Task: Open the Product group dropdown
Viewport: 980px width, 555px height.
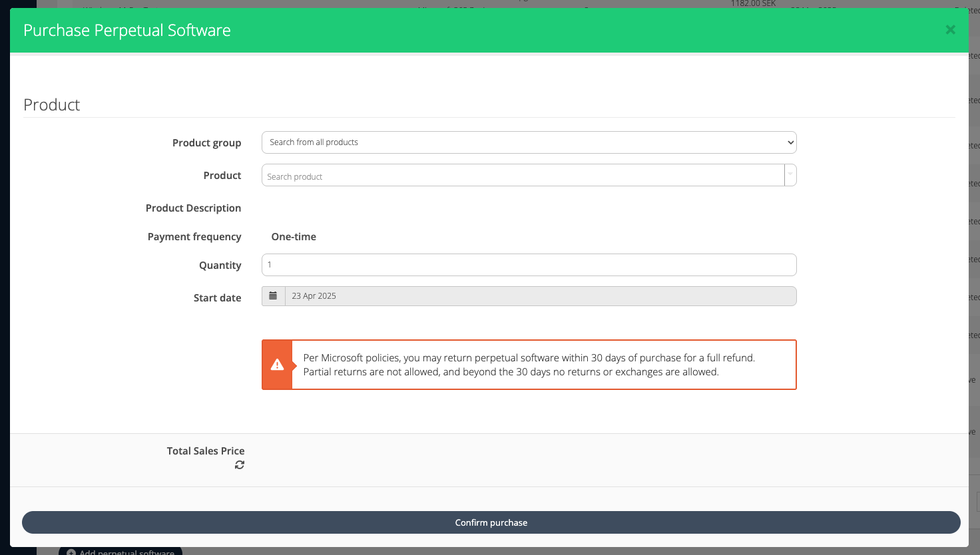Action: click(529, 142)
